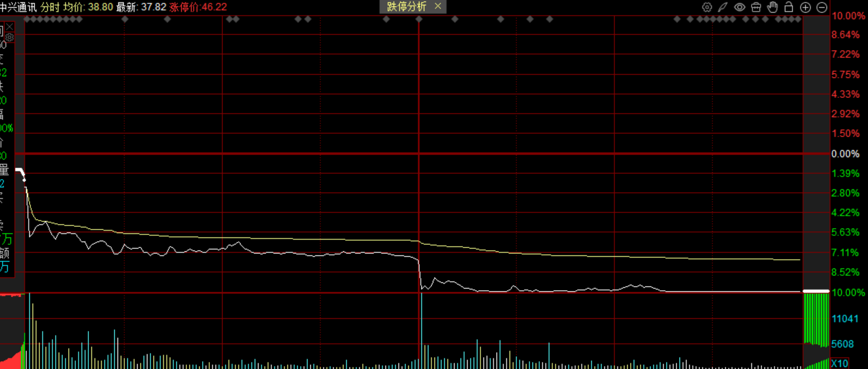
Task: Click the stock name 中兴通讯
Action: 19,7
